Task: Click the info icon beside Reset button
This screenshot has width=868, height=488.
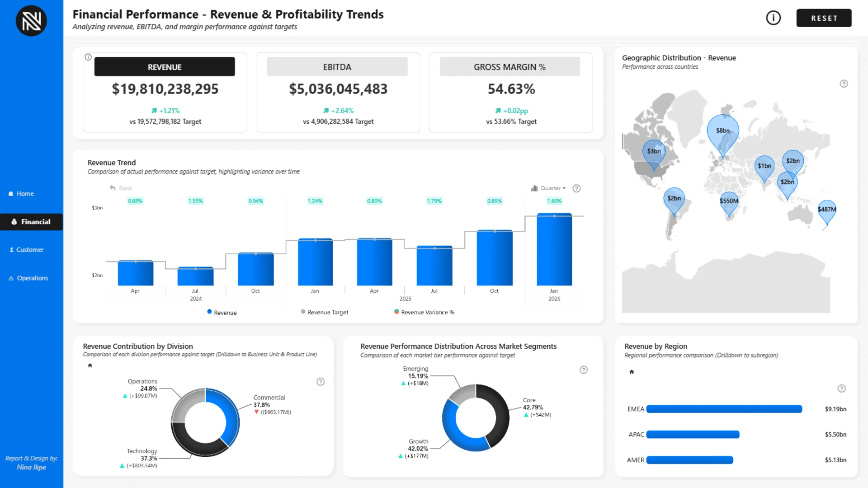Action: pyautogui.click(x=773, y=18)
